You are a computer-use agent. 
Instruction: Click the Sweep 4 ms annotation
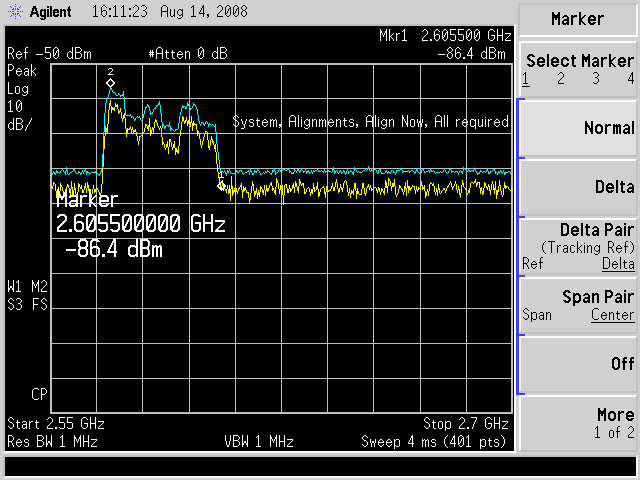[x=435, y=440]
